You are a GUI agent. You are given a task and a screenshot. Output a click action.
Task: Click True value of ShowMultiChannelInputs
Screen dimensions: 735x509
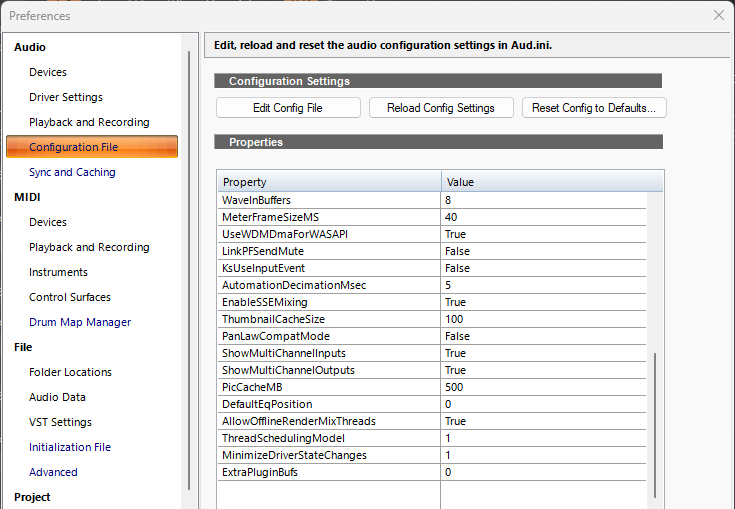pos(456,353)
